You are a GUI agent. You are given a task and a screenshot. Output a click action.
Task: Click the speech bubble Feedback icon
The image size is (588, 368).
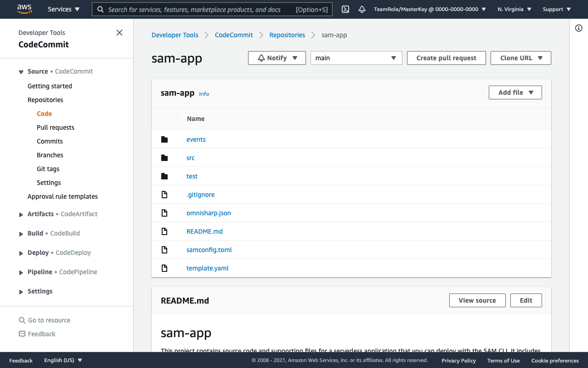click(x=22, y=334)
